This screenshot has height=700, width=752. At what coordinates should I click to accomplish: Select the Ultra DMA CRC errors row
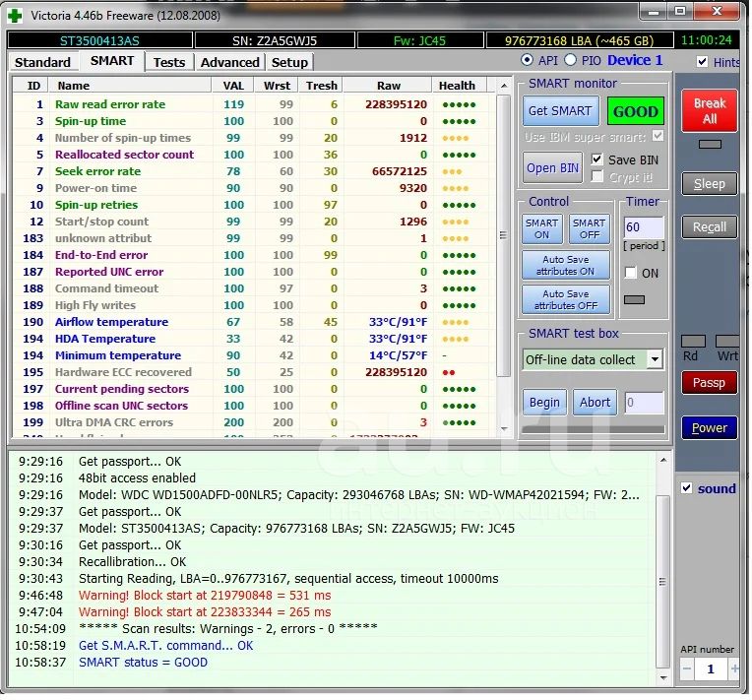pos(253,422)
